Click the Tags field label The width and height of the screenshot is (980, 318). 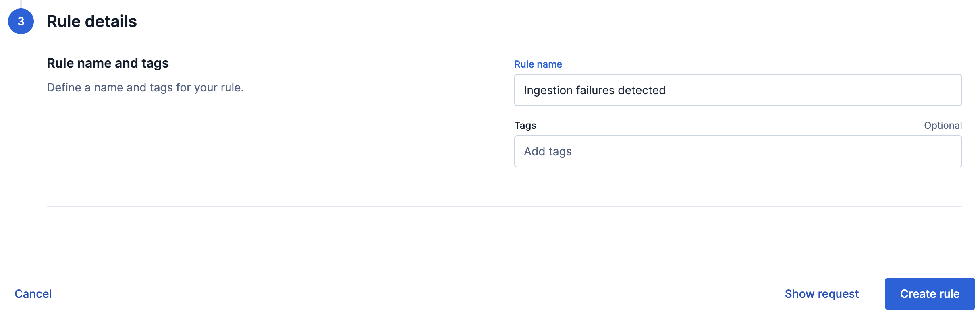[x=525, y=125]
